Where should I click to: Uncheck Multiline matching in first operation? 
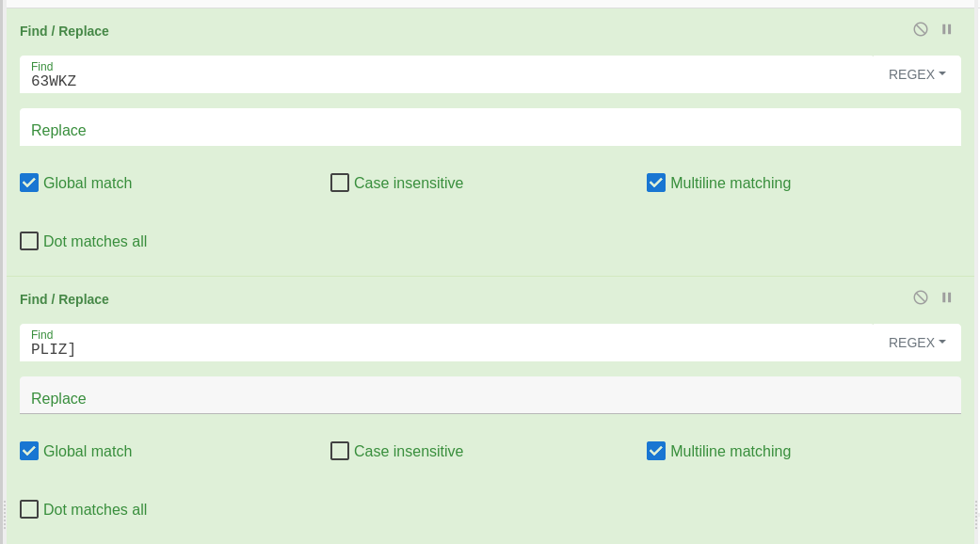point(655,183)
